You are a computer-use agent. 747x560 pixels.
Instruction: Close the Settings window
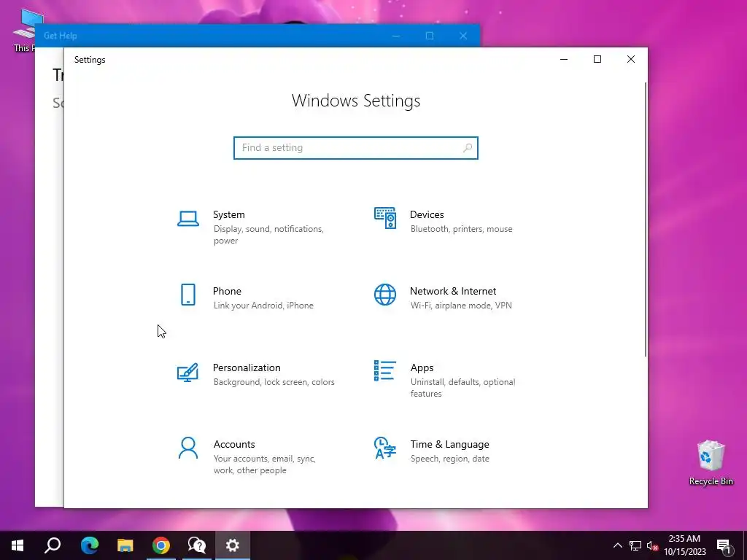631,60
